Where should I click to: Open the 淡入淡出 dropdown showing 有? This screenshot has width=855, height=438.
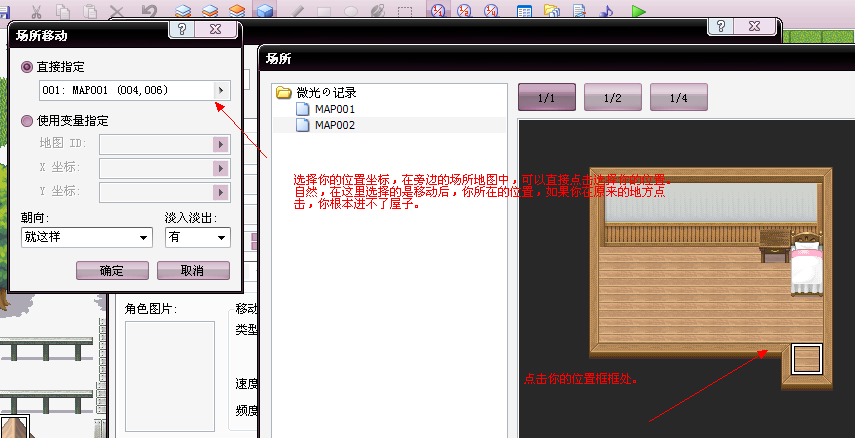pos(198,238)
